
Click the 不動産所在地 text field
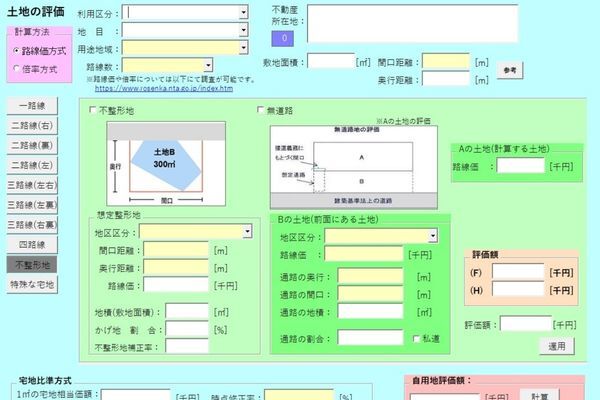(412, 23)
